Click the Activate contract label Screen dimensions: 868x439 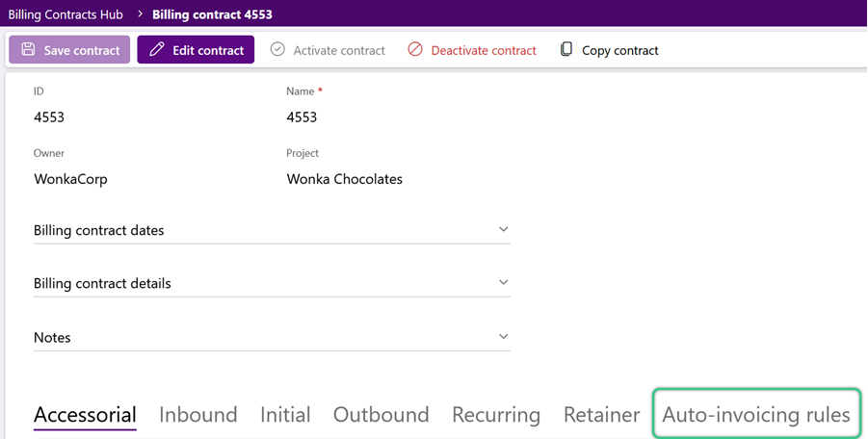click(339, 50)
